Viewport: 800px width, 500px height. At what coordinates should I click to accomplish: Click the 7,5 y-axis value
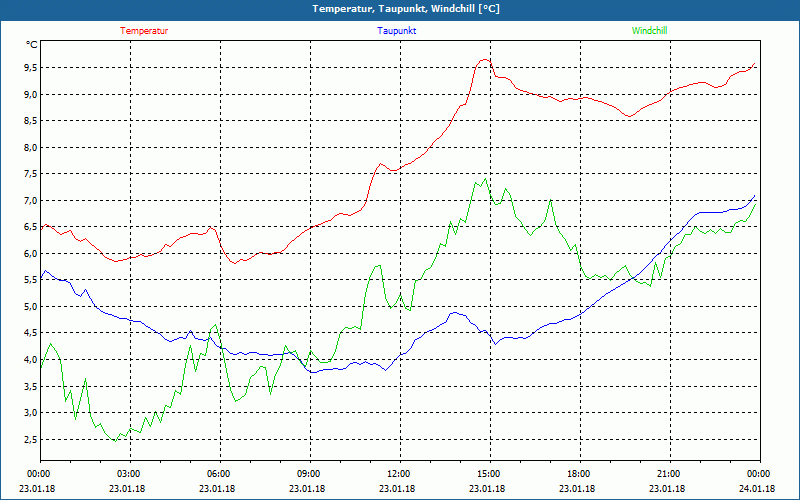(x=31, y=174)
